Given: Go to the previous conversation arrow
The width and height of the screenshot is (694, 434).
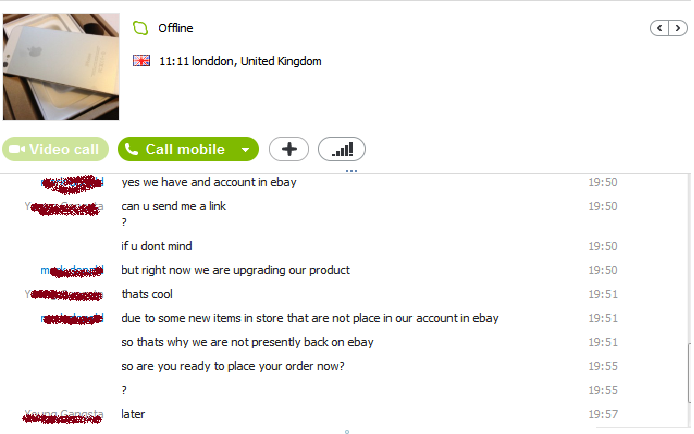Looking at the screenshot, I should click(x=659, y=28).
